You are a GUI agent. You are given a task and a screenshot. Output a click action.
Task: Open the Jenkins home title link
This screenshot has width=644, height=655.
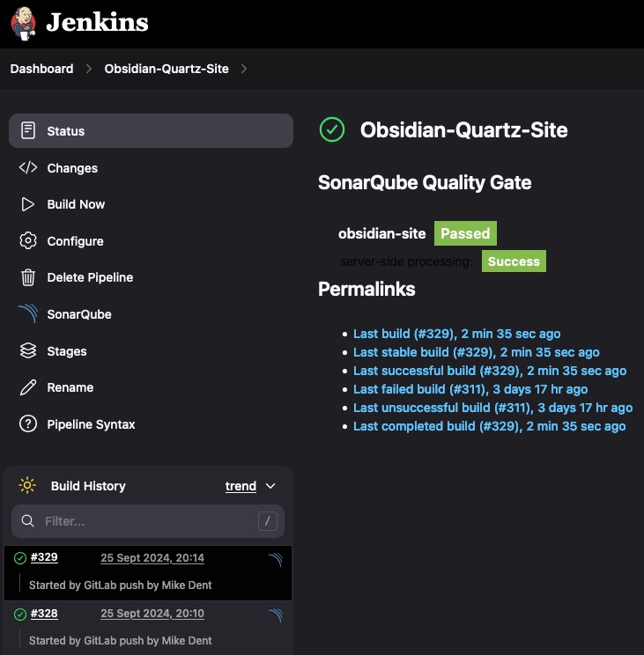point(97,22)
